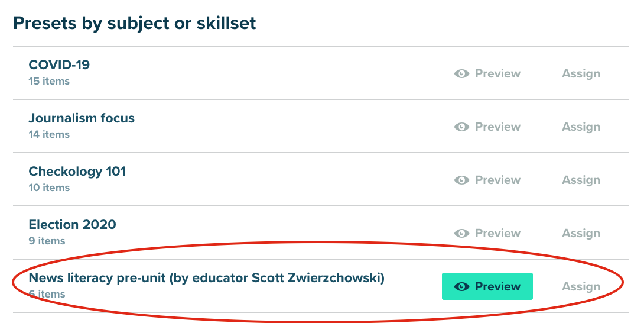Open News literacy pre-unit by Scott Zwierzchowski
The image size is (644, 323).
tap(206, 278)
